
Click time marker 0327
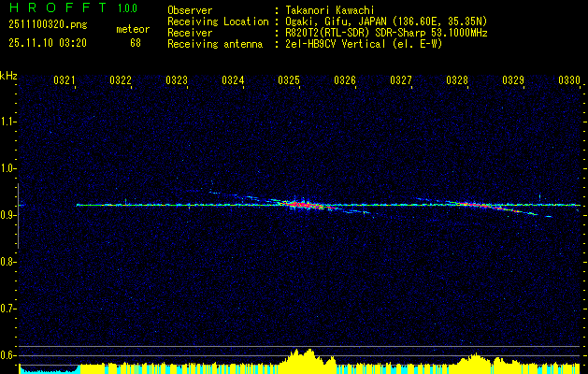click(x=401, y=79)
